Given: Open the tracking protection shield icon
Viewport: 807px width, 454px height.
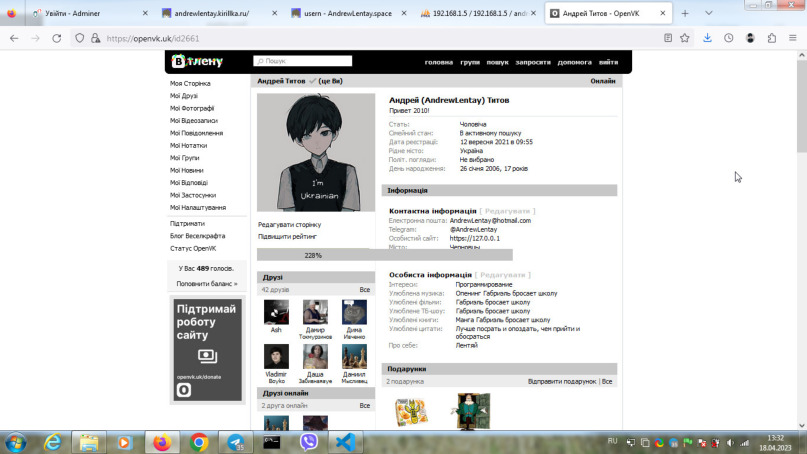Looking at the screenshot, I should click(79, 38).
